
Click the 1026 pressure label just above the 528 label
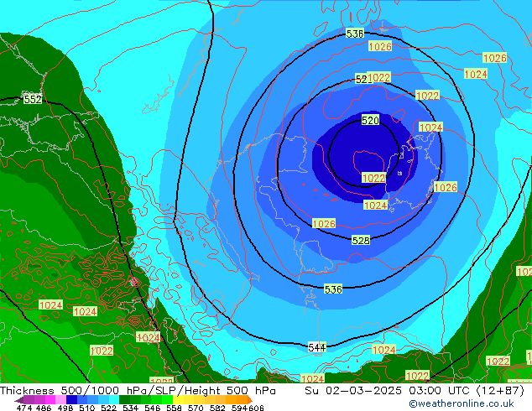[x=324, y=224]
